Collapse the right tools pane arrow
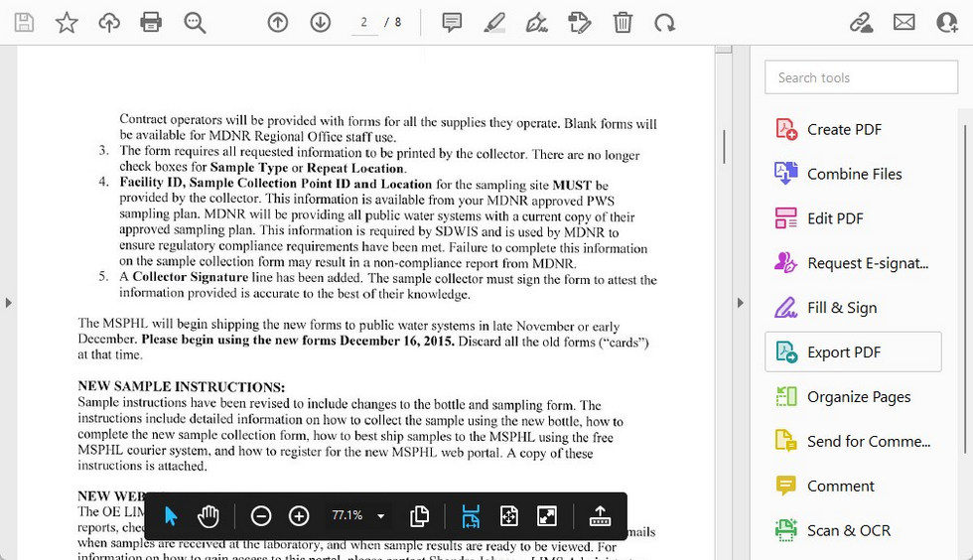The height and width of the screenshot is (560, 973). click(x=741, y=303)
